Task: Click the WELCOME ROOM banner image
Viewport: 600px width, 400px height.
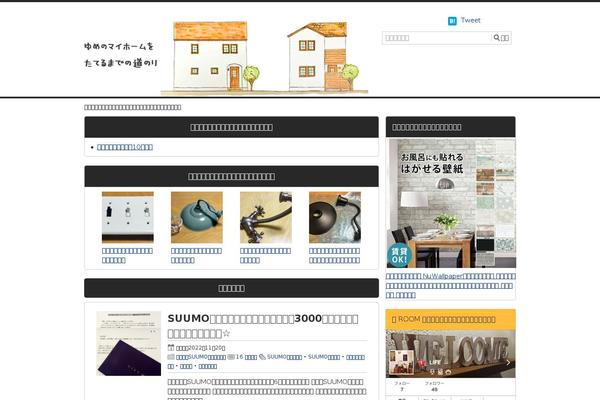Action: click(x=451, y=354)
